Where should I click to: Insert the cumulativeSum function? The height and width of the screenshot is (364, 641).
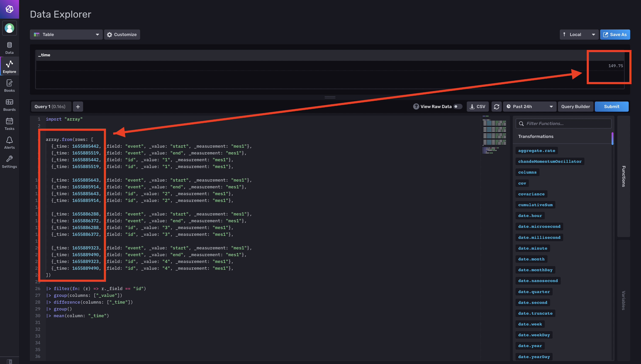click(535, 205)
